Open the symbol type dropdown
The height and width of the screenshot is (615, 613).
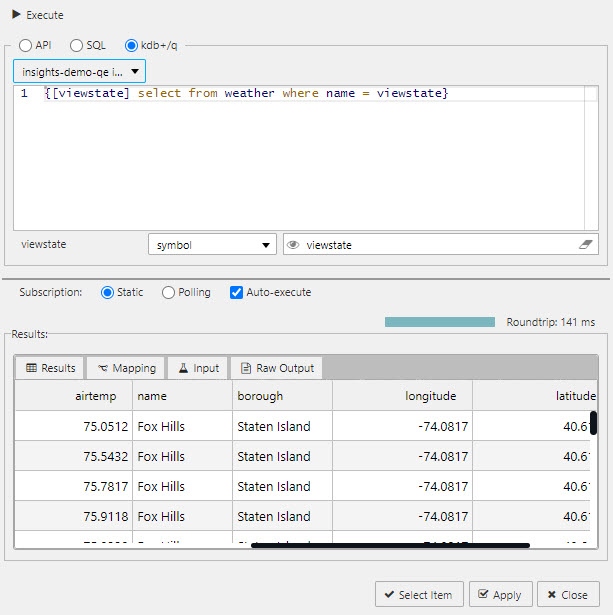212,245
